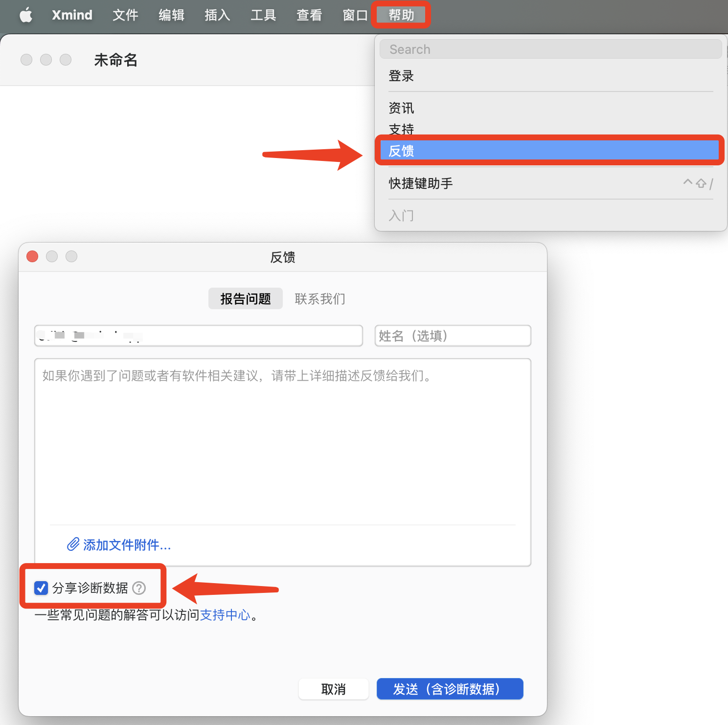Click the 未命名 window title
The width and height of the screenshot is (728, 725).
tap(116, 60)
